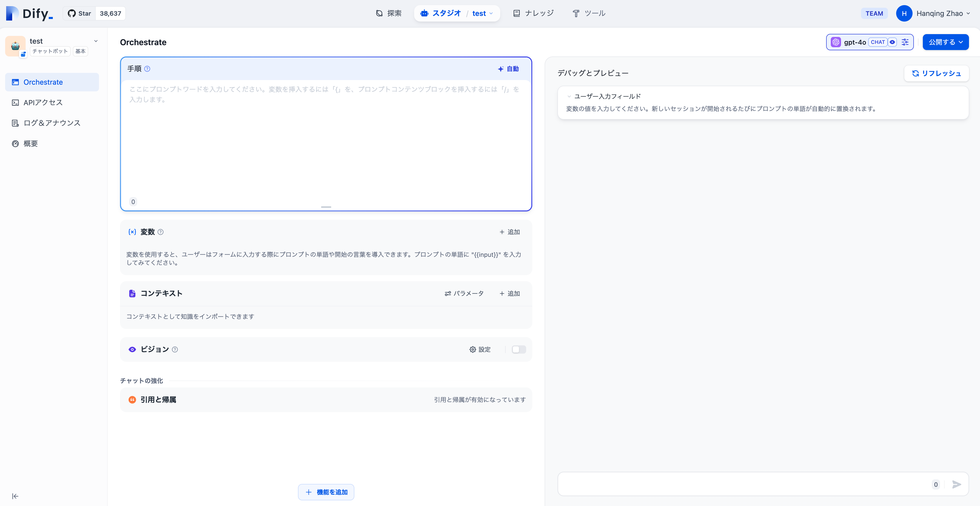Screen dimensions: 980x506
Task: Open the ツール (Tools) tab
Action: click(589, 13)
